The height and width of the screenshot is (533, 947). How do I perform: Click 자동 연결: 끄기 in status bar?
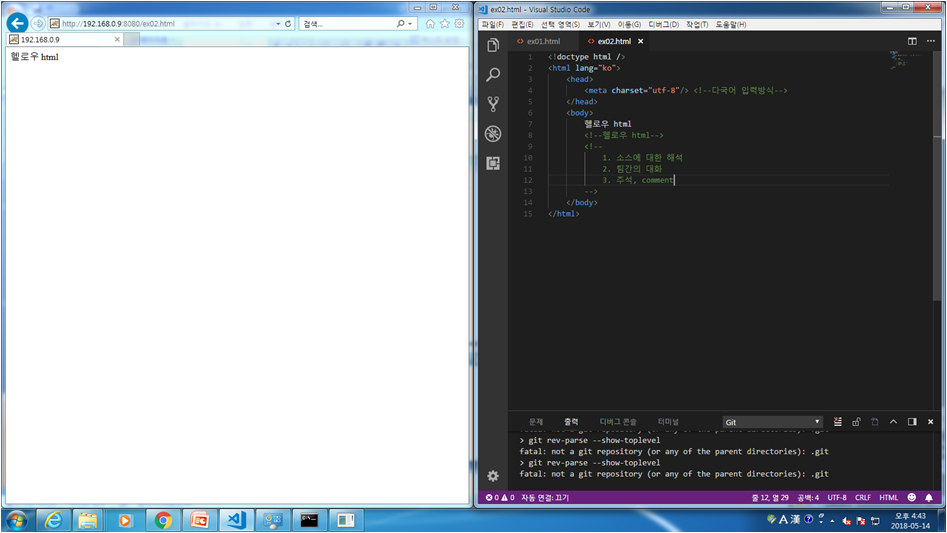point(545,497)
